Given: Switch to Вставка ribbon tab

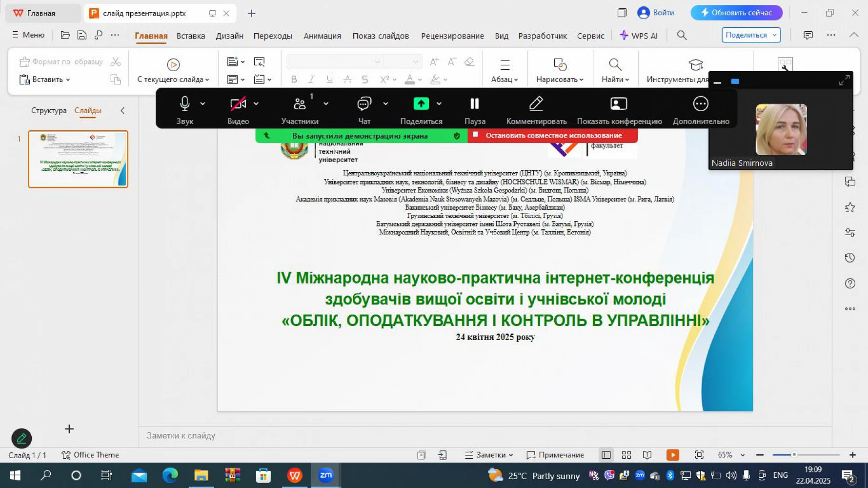Looking at the screenshot, I should tap(191, 36).
